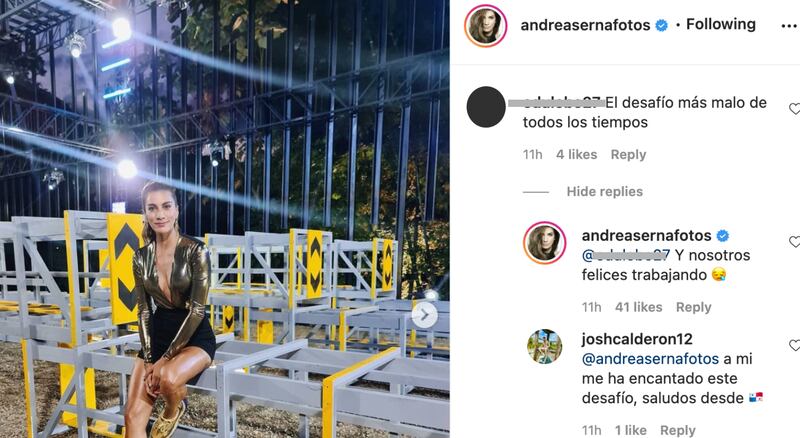Viewport: 800px width, 438px height.
Task: Click the next photo carousel arrow
Action: [424, 315]
